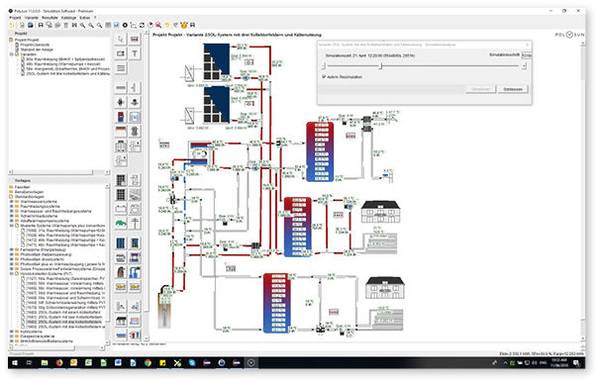Viewport: 600px width, 383px height.
Task: Expand the Warmwassersysteme templates folder
Action: coord(12,201)
